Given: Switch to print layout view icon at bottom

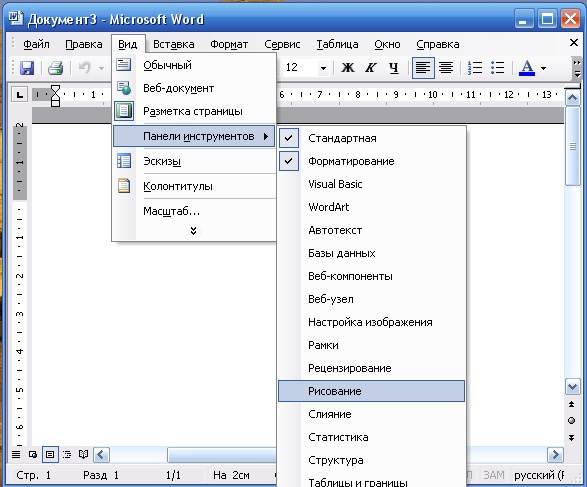Looking at the screenshot, I should [x=50, y=454].
